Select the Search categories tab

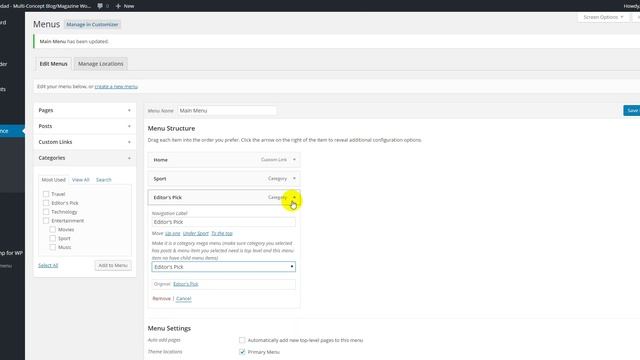point(104,180)
